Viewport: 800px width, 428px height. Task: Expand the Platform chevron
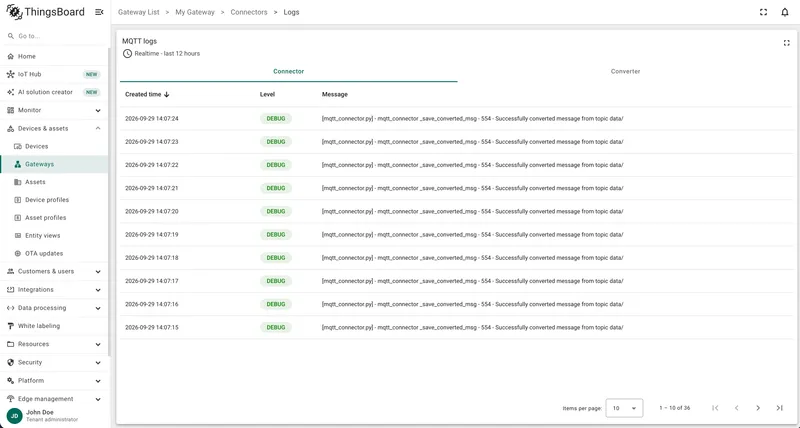[98, 381]
